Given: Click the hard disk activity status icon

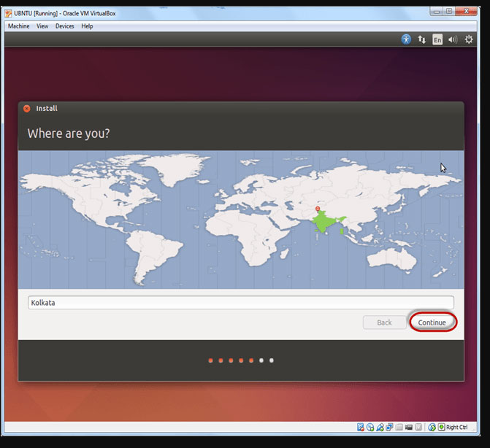Looking at the screenshot, I should (x=360, y=427).
